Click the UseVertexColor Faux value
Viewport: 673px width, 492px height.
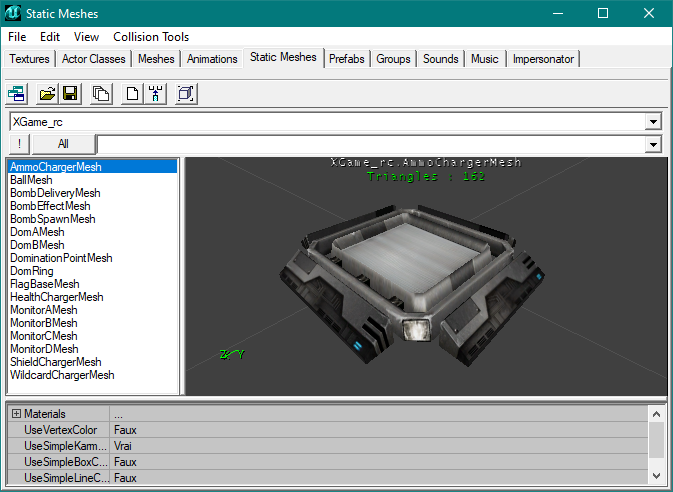click(x=379, y=430)
